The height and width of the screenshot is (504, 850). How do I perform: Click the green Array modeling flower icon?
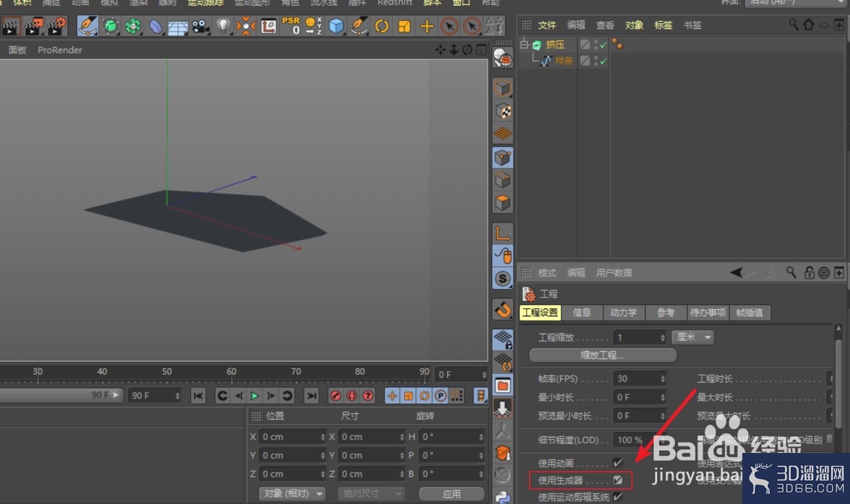point(133,26)
